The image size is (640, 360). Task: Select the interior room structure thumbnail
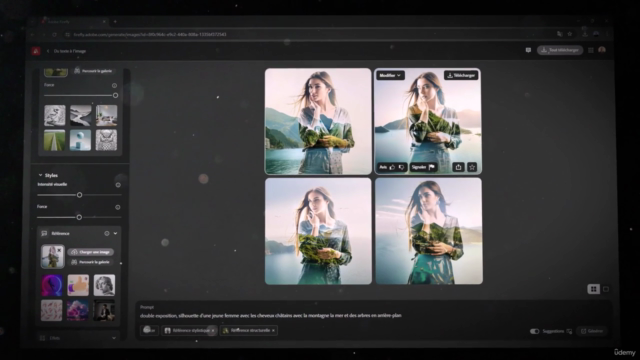pos(107,115)
